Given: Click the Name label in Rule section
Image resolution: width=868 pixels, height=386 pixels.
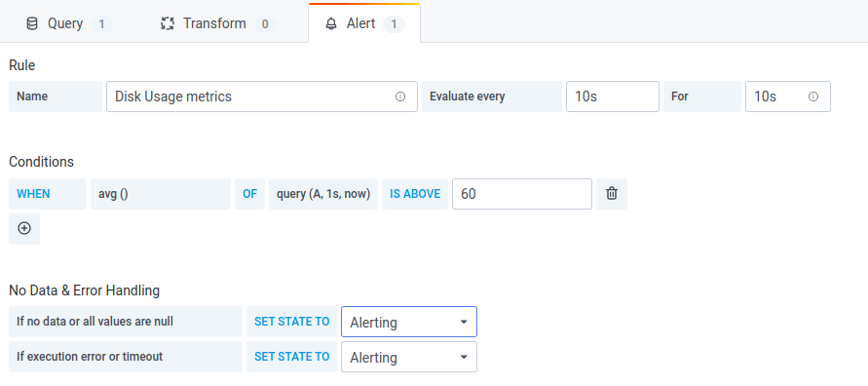Looking at the screenshot, I should coord(56,96).
